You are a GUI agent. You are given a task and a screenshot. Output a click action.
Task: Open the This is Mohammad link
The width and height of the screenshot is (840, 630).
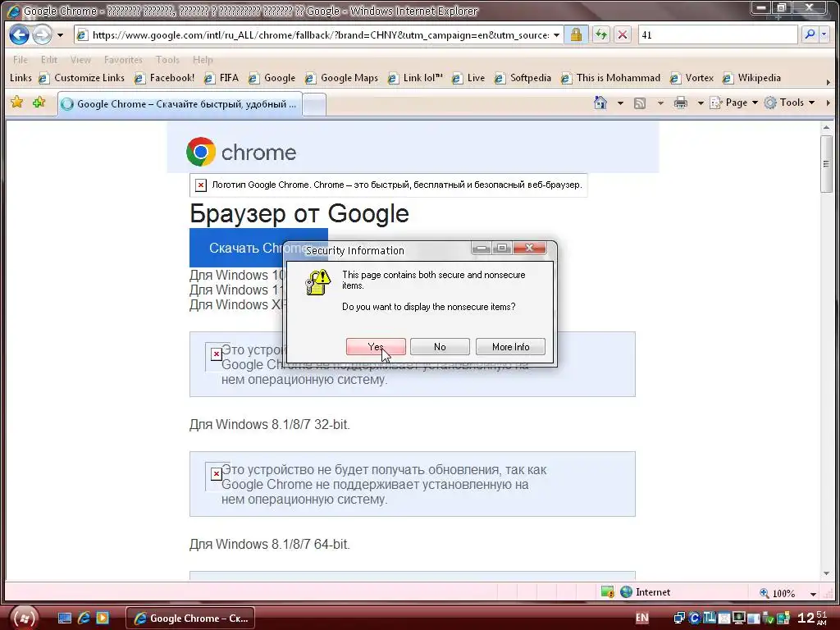point(610,78)
